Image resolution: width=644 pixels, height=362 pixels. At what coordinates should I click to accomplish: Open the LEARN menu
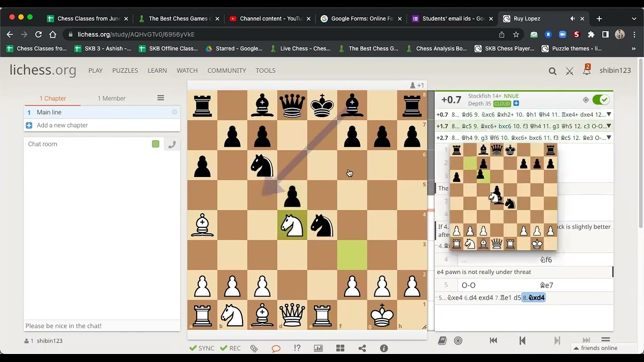click(157, 70)
